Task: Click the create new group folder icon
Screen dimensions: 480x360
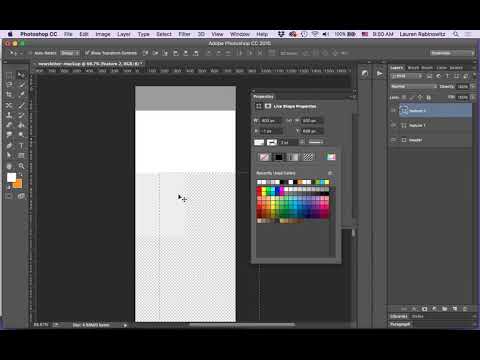Action: pyautogui.click(x=445, y=309)
